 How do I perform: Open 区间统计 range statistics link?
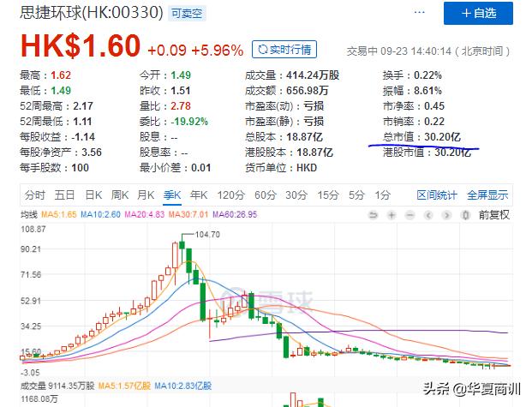coord(438,195)
